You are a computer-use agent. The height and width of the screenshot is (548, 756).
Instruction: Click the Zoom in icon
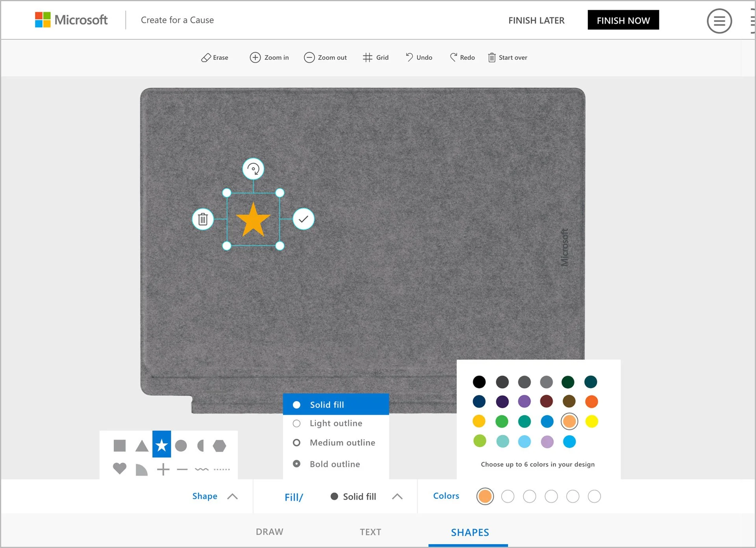(255, 57)
